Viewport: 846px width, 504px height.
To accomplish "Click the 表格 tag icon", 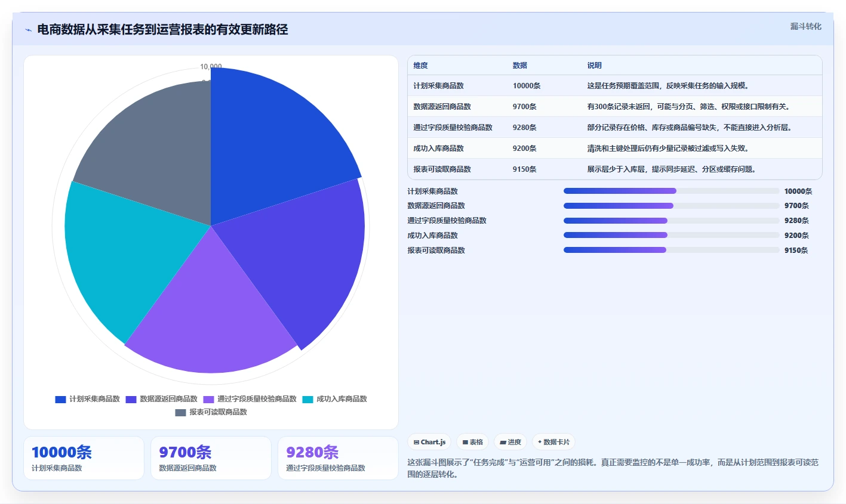I will coord(465,443).
